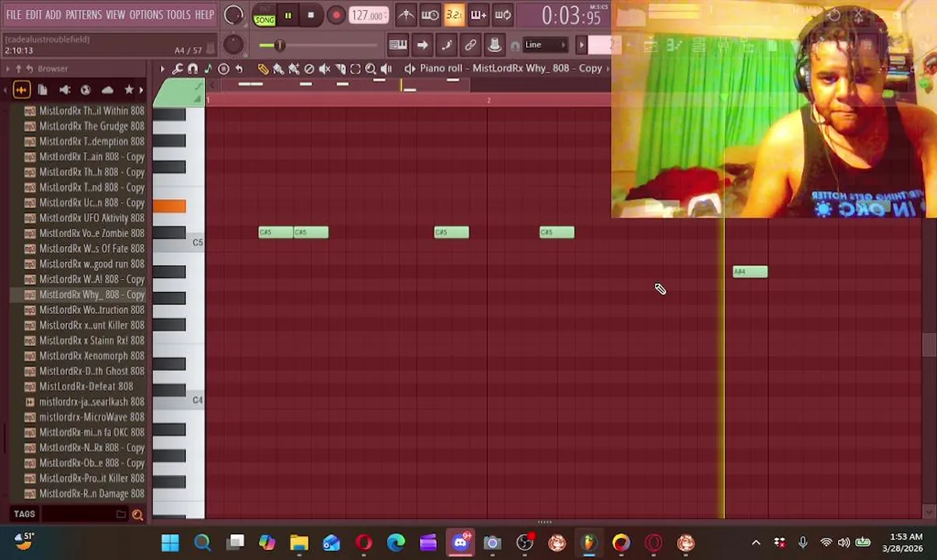The width and height of the screenshot is (937, 560).
Task: Choose the Select tool in piano roll
Action: tap(356, 68)
